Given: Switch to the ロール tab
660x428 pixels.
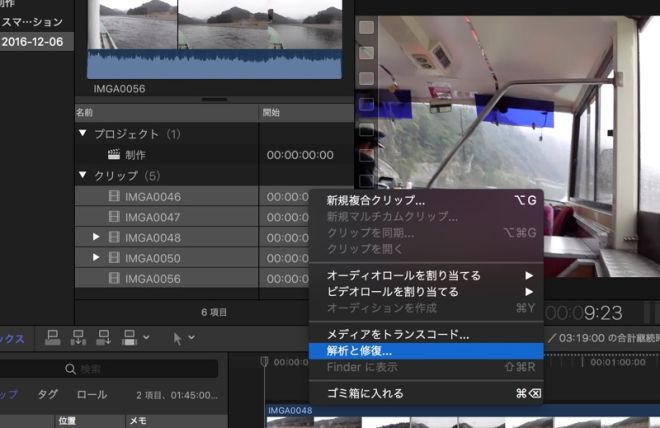Looking at the screenshot, I should tap(92, 394).
